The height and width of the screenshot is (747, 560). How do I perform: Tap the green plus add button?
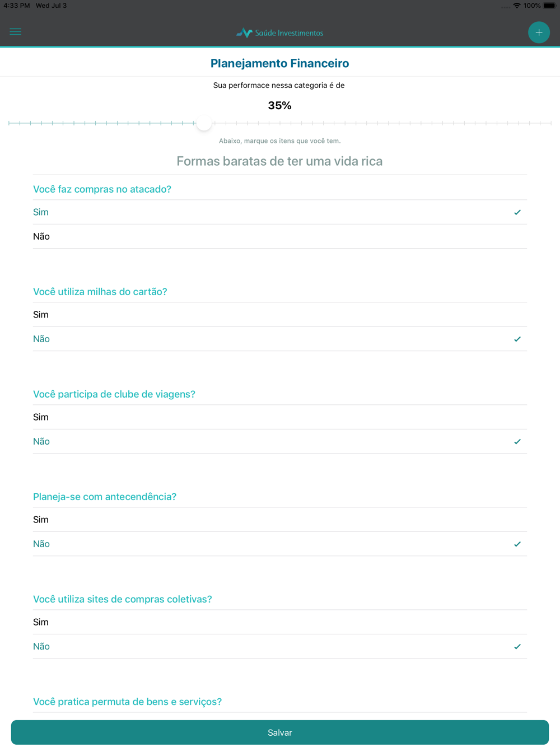[539, 32]
